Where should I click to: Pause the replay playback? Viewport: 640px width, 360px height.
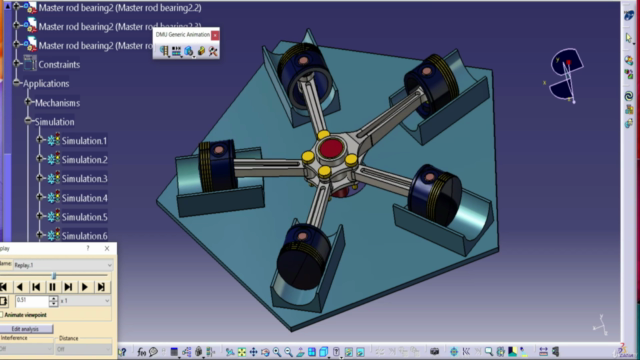coord(52,287)
